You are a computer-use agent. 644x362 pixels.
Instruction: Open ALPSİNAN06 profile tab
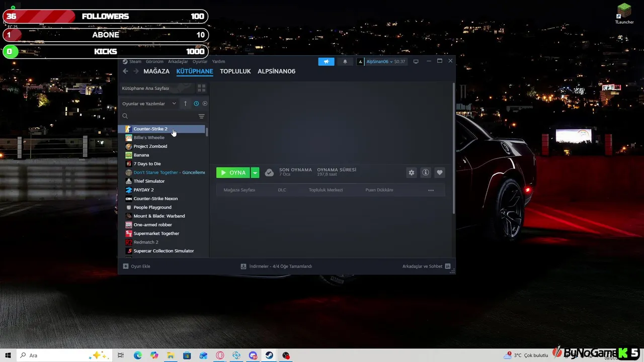pyautogui.click(x=276, y=71)
